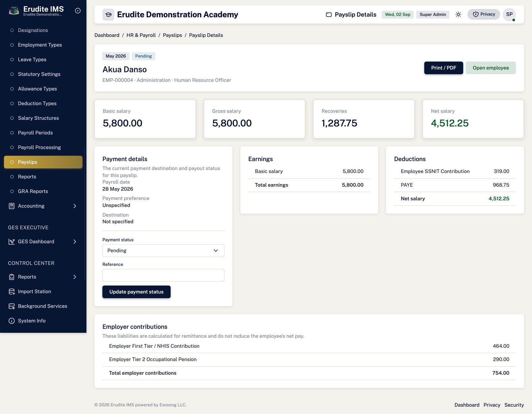
Task: Click Payslips breadcrumb link
Action: point(172,35)
